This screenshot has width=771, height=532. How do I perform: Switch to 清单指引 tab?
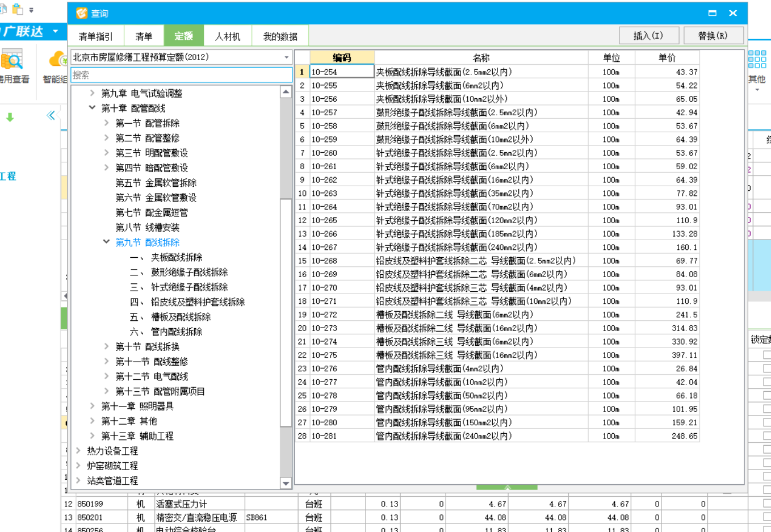95,36
